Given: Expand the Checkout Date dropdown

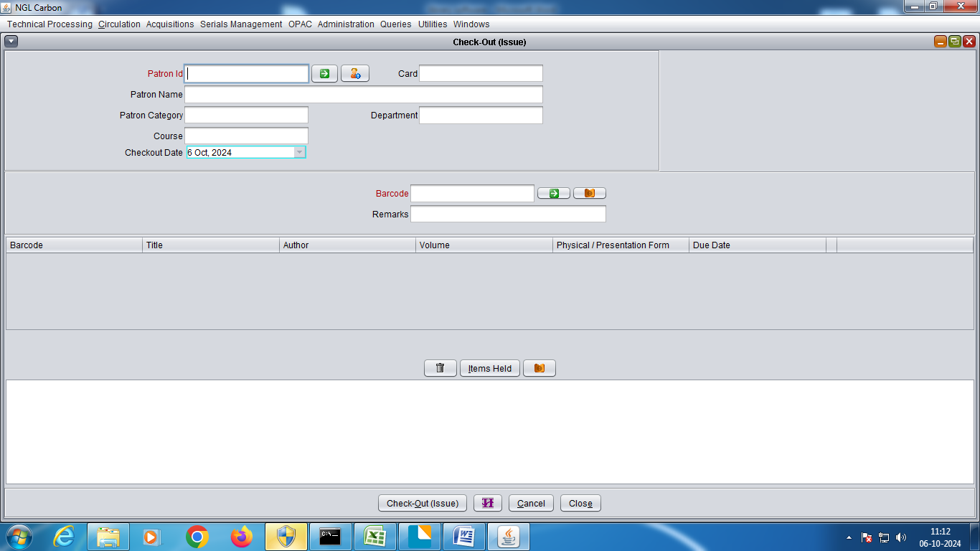Looking at the screenshot, I should [x=299, y=152].
